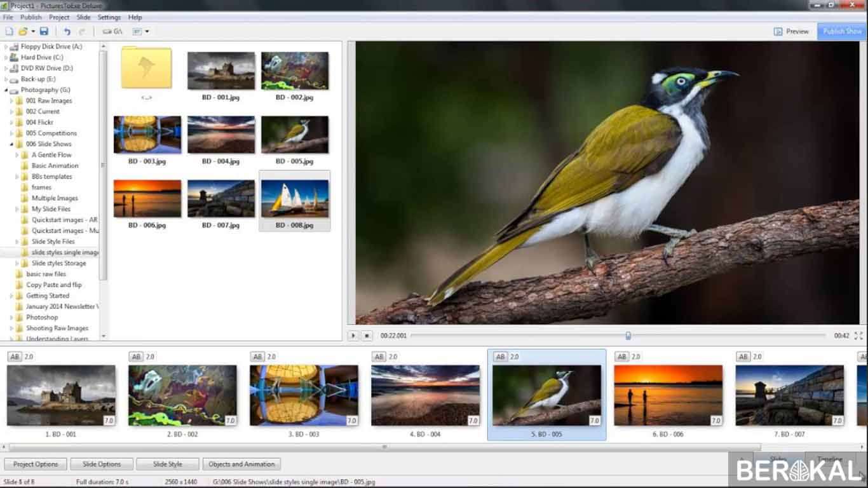Create a new project with the toolbar icon
This screenshot has width=868, height=488.
9,31
